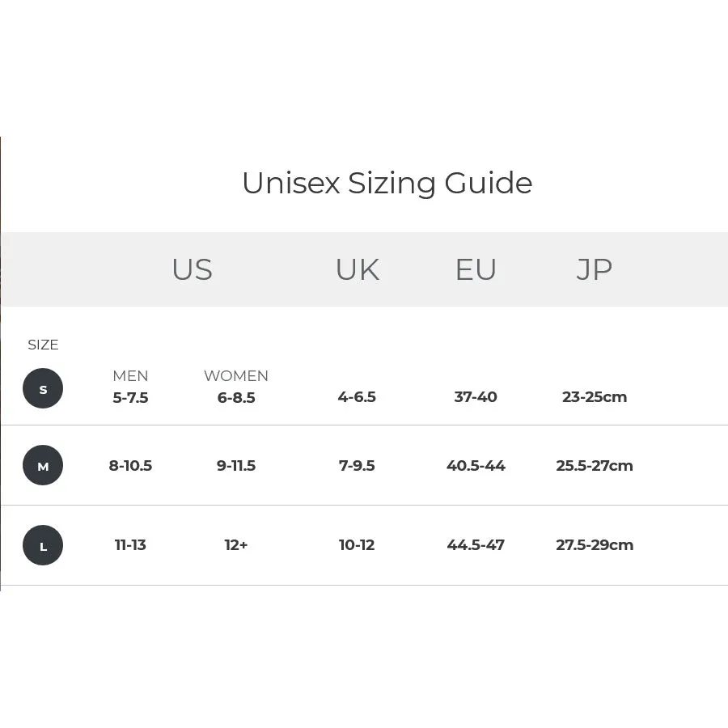Click the WOMEN sub-header label
The height and width of the screenshot is (728, 728).
click(236, 375)
